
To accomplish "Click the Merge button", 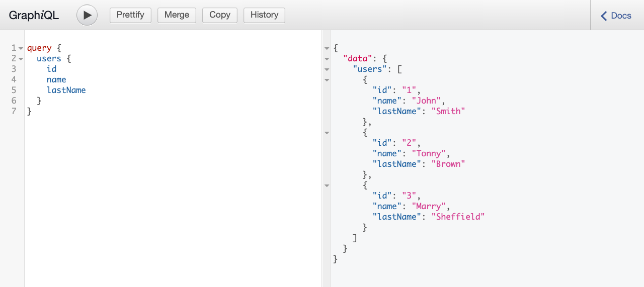I will pos(177,15).
